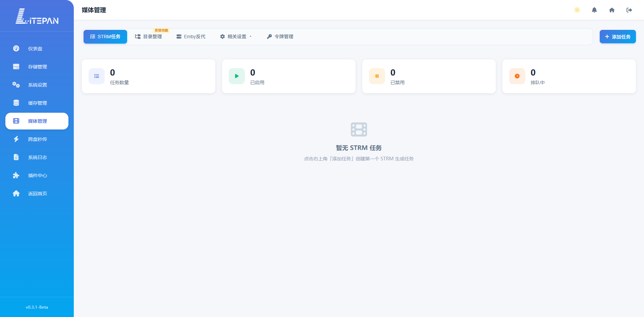Click 返回首页 link in the sidebar
The width and height of the screenshot is (644, 317).
[x=37, y=194]
